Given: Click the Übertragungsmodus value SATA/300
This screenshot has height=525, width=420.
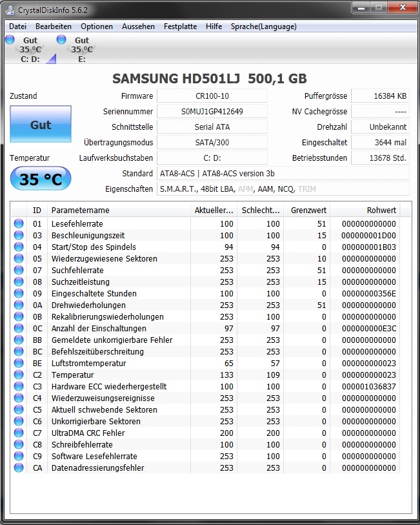Looking at the screenshot, I should (x=212, y=142).
